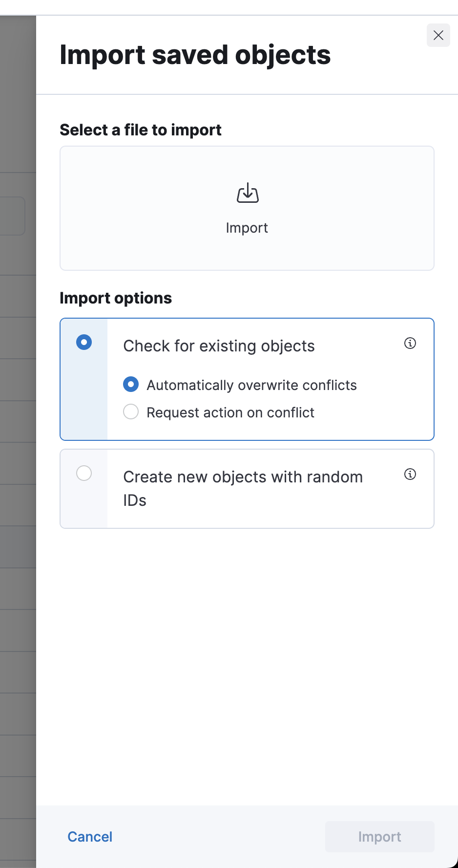Close the Import saved objects flyout
The height and width of the screenshot is (868, 458).
(x=438, y=35)
